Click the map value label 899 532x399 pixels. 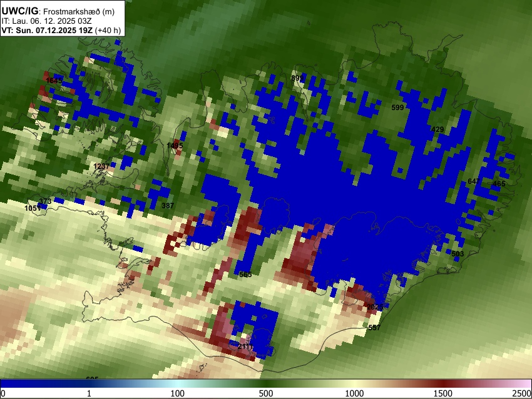tap(297, 78)
